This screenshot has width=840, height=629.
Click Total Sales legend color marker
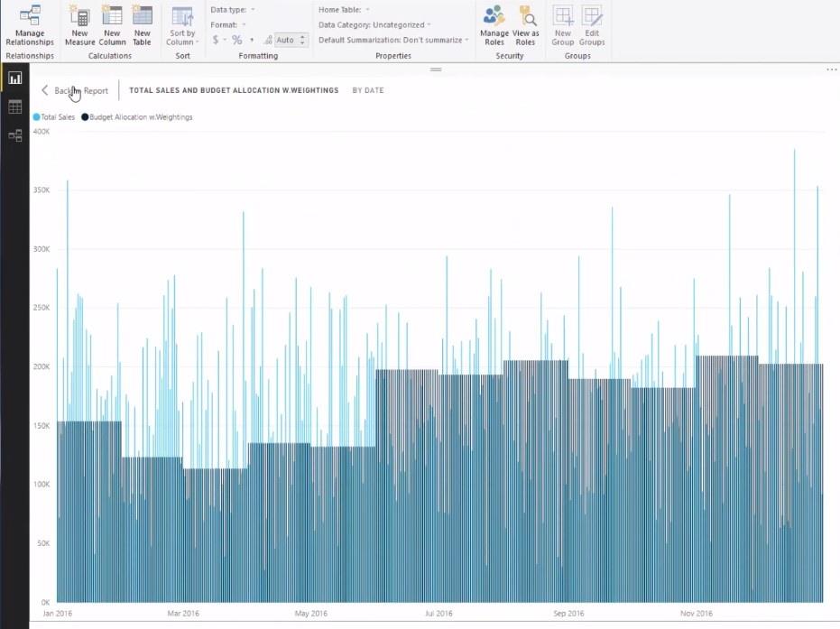click(x=36, y=116)
